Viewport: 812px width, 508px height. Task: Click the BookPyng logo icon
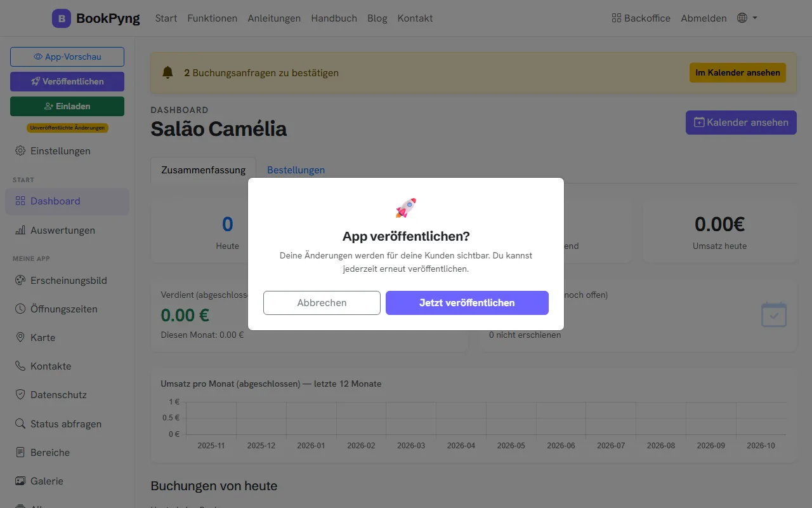[62, 18]
